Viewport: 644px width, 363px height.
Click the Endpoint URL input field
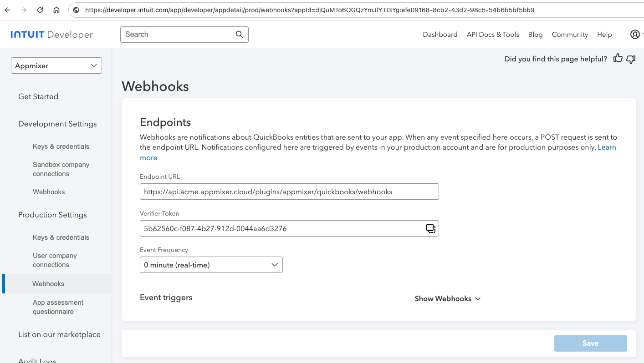tap(289, 192)
